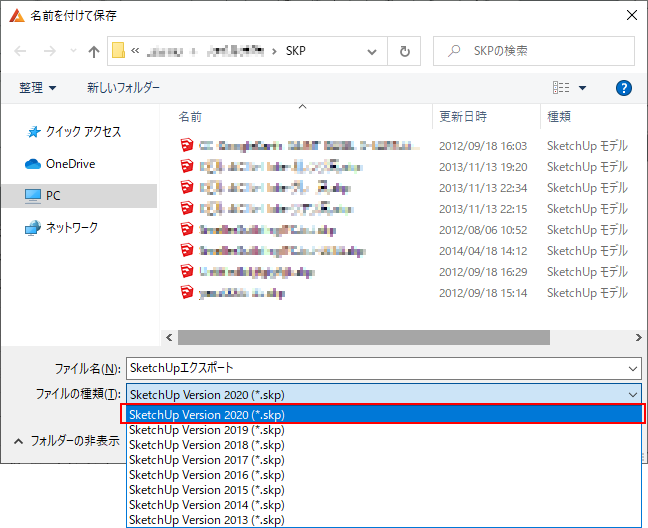Click the PC monitor icon
Screen dimensions: 648x528
coord(33,196)
